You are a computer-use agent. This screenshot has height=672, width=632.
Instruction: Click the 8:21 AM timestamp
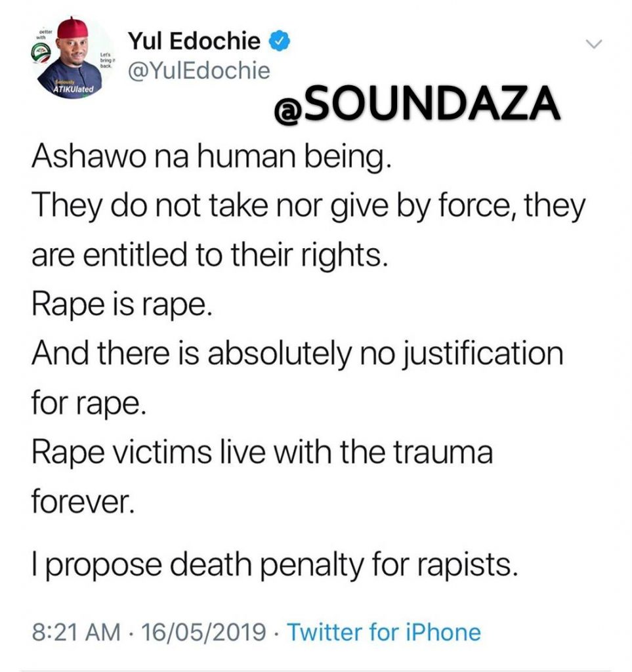click(x=75, y=633)
